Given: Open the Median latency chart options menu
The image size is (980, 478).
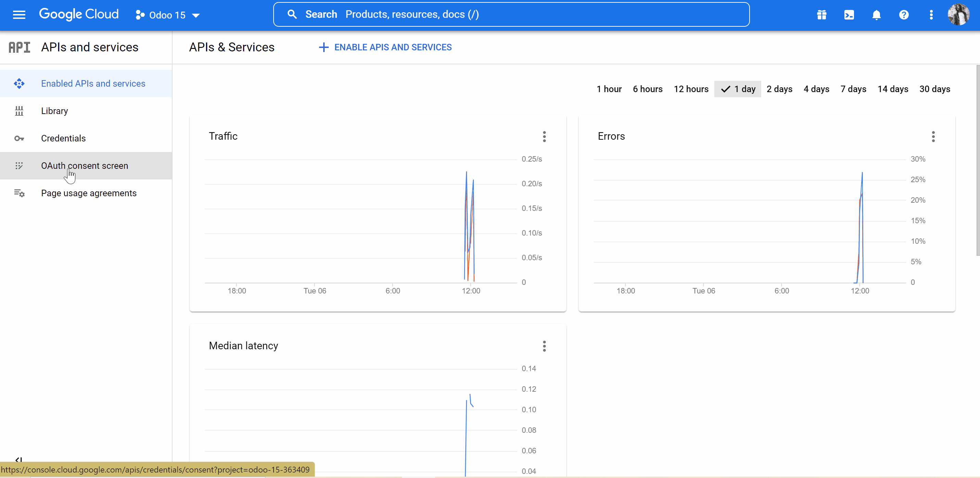Looking at the screenshot, I should point(544,346).
